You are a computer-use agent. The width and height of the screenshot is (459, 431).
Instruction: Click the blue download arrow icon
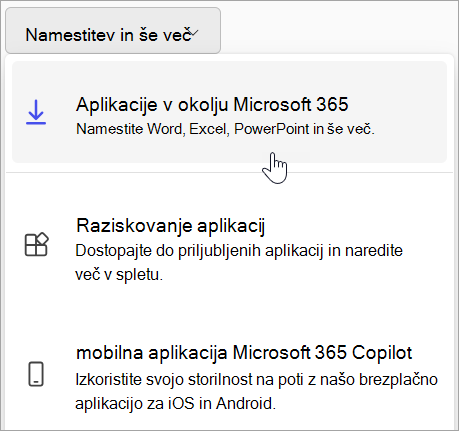tap(36, 112)
